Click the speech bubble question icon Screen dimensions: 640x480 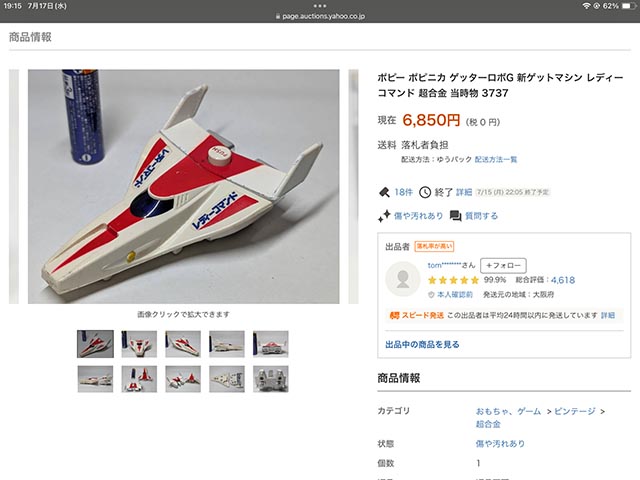click(456, 216)
